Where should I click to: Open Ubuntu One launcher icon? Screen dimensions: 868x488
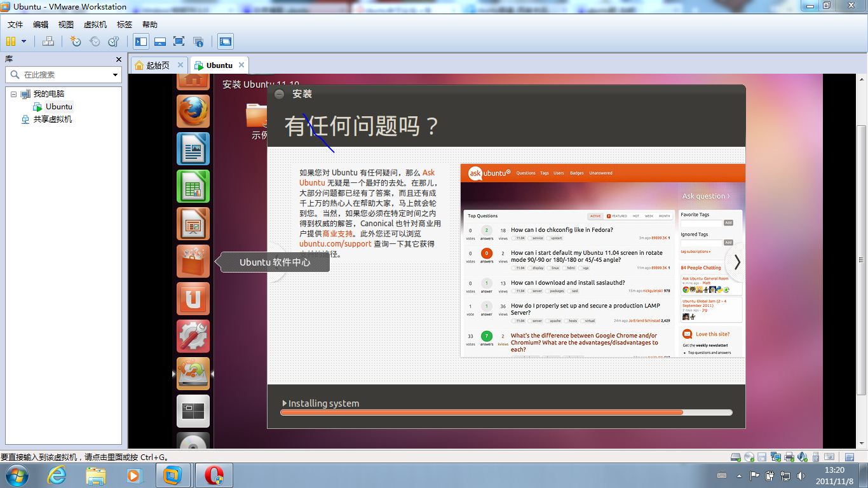[193, 299]
